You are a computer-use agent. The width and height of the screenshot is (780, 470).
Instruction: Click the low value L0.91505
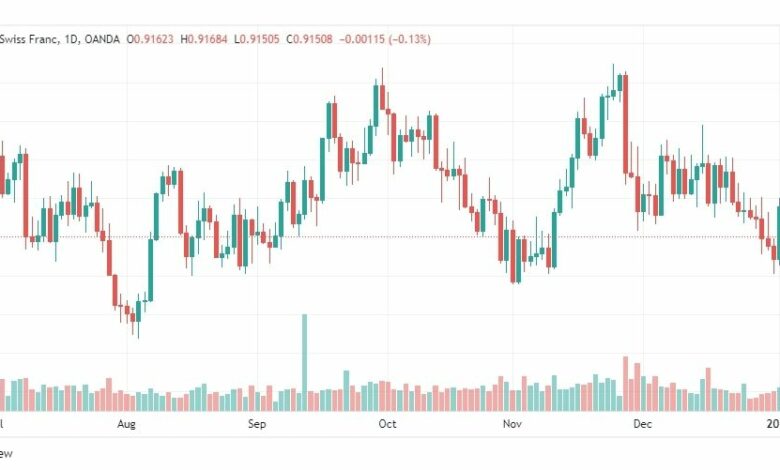[x=257, y=39]
